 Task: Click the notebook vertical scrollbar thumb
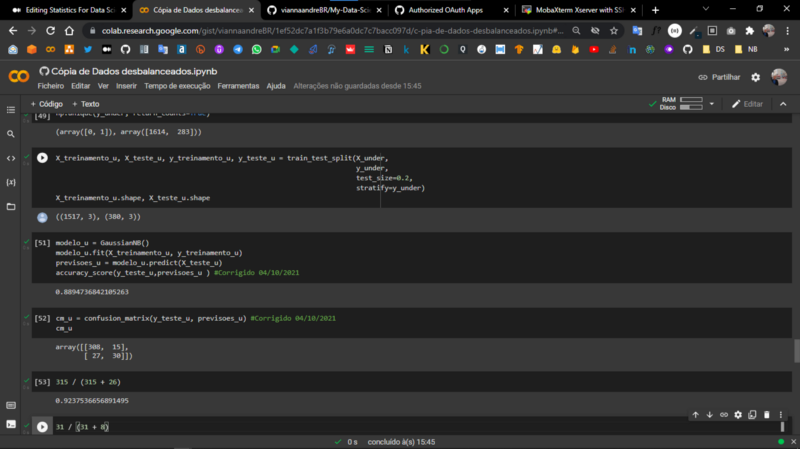tap(796, 351)
